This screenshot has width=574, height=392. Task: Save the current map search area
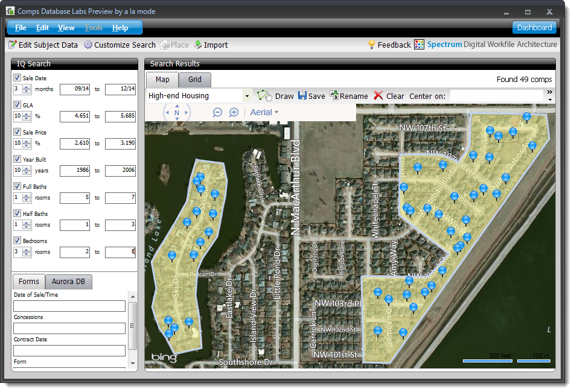click(311, 96)
